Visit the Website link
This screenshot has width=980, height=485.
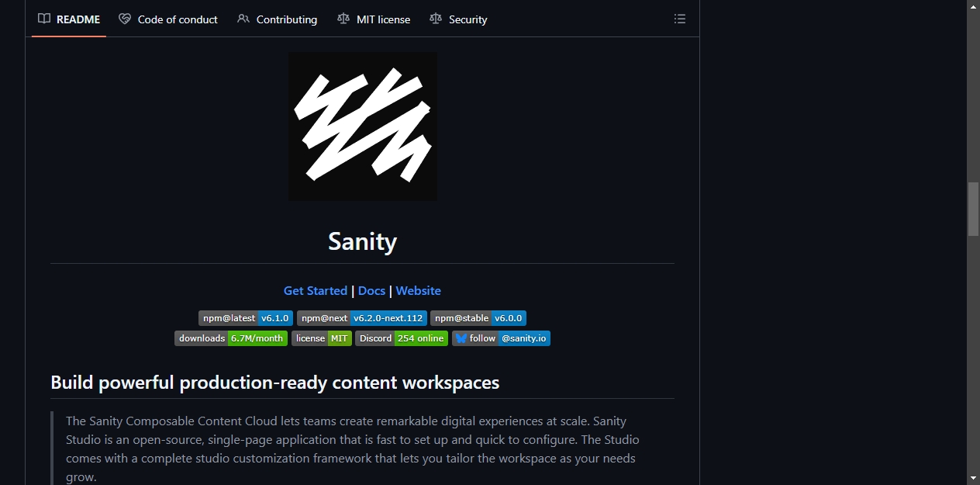(419, 291)
